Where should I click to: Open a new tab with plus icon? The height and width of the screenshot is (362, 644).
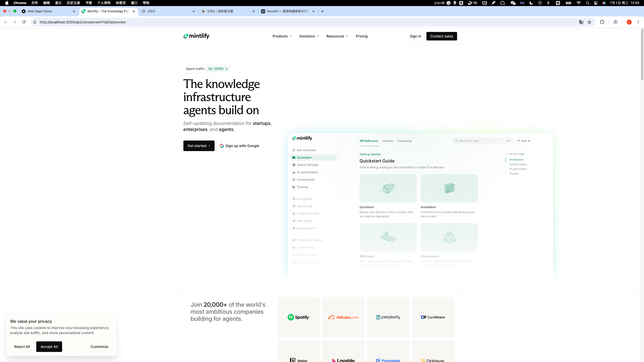(x=323, y=11)
